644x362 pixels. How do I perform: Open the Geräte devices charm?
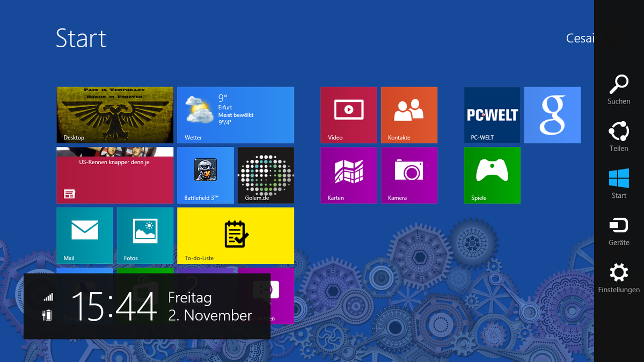point(619,231)
